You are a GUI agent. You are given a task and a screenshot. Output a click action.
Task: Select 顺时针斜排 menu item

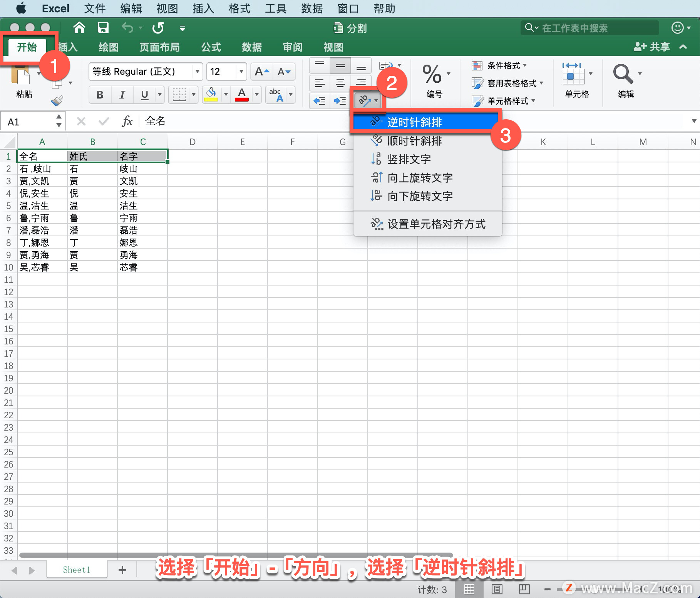tap(427, 141)
